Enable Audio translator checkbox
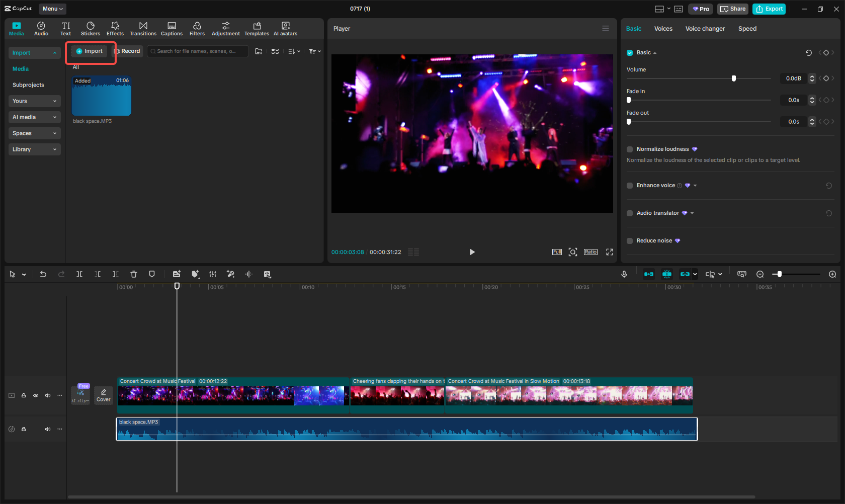 630,213
